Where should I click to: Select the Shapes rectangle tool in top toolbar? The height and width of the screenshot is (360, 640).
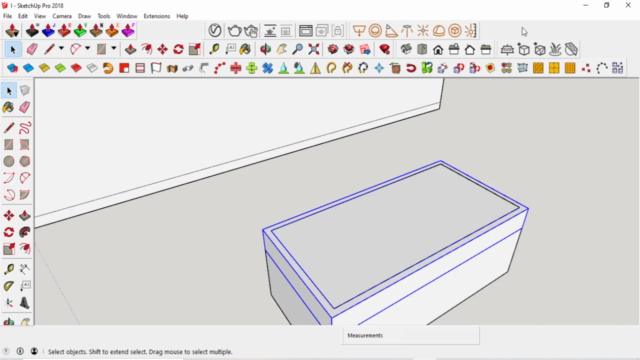pos(101,49)
